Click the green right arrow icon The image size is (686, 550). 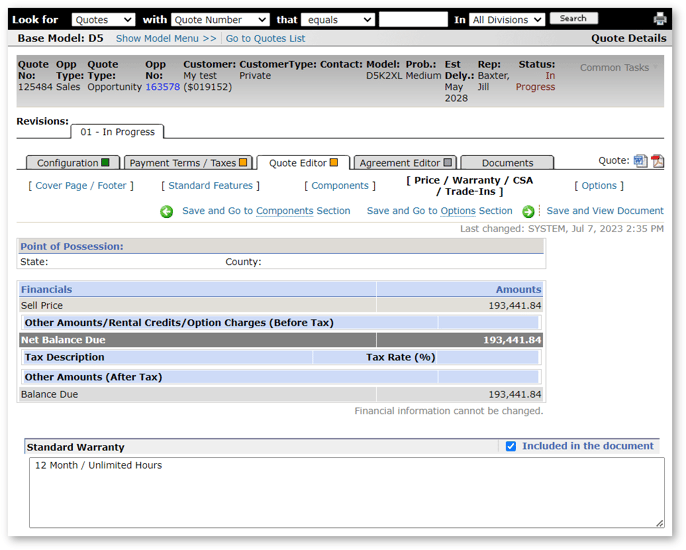pyautogui.click(x=528, y=212)
